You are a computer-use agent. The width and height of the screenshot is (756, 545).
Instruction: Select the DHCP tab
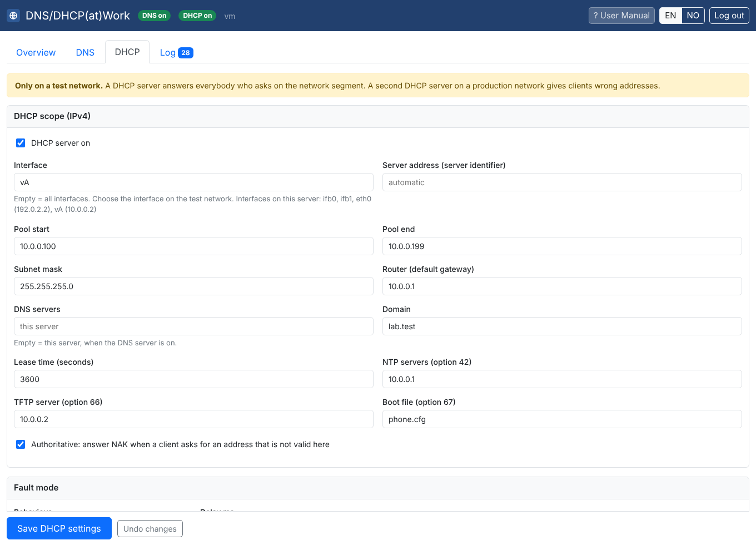(x=127, y=52)
